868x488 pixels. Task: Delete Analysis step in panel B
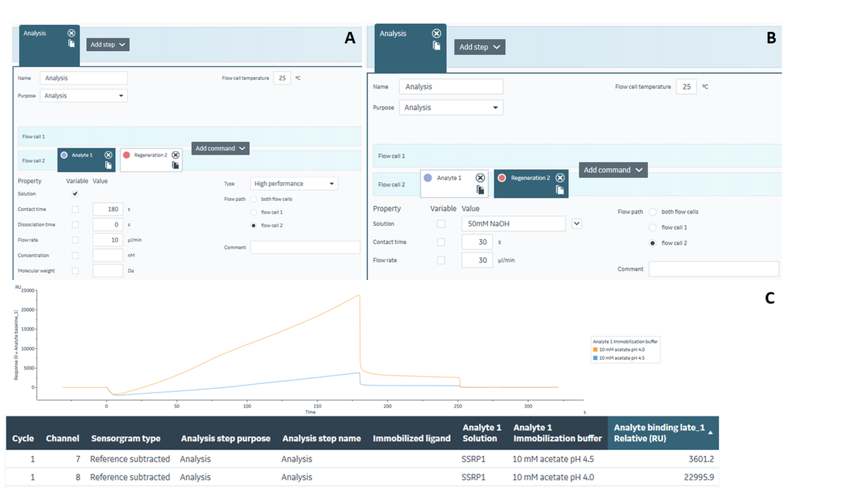436,33
